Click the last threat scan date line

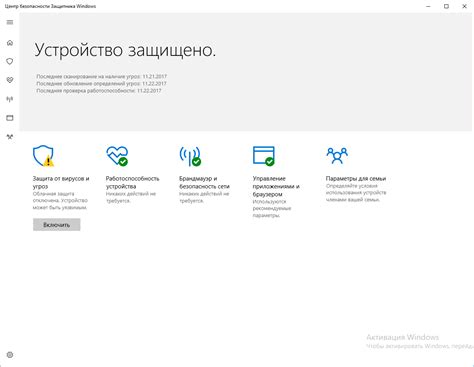point(102,76)
